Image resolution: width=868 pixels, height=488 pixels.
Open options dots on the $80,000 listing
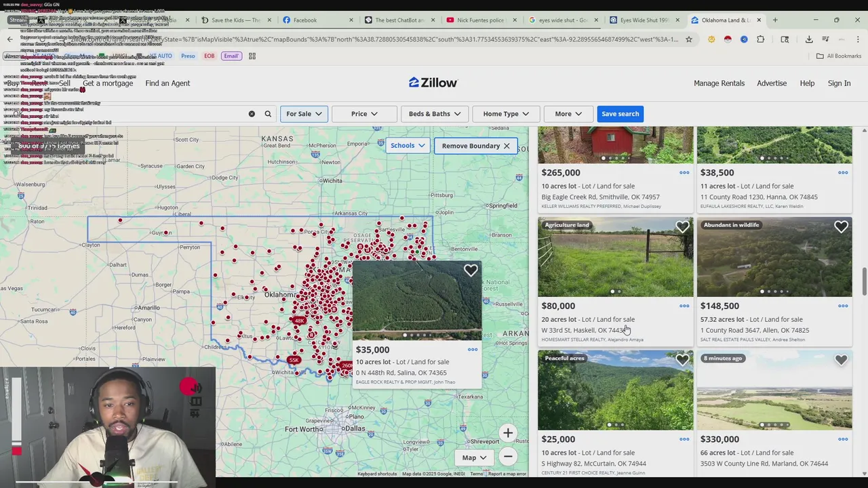pos(684,306)
